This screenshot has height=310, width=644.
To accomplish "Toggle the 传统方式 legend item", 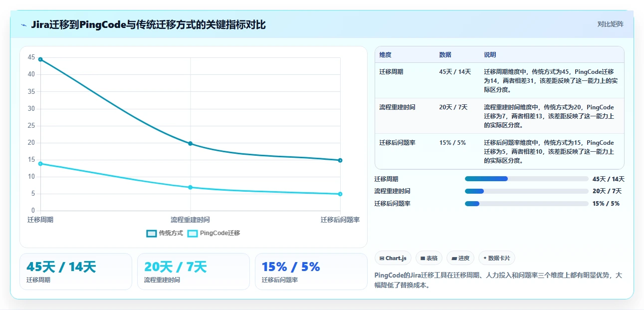I will [x=165, y=233].
